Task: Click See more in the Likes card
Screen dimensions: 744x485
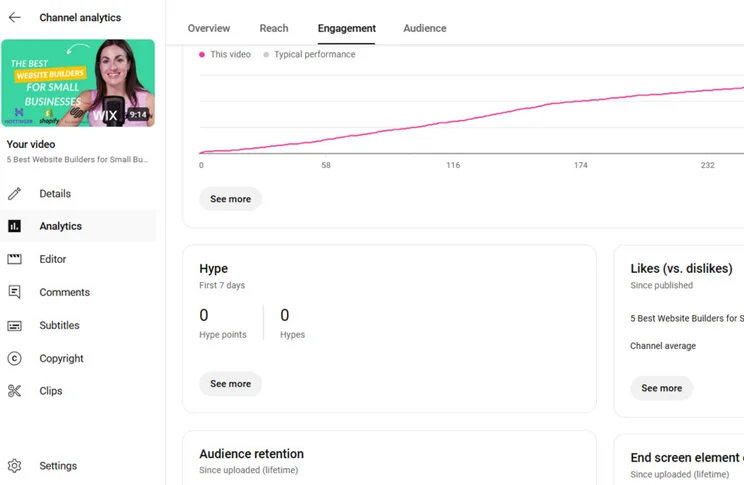Action: [x=661, y=388]
